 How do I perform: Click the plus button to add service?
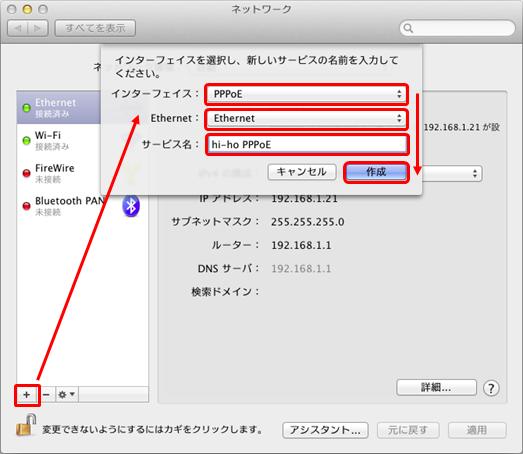click(27, 395)
